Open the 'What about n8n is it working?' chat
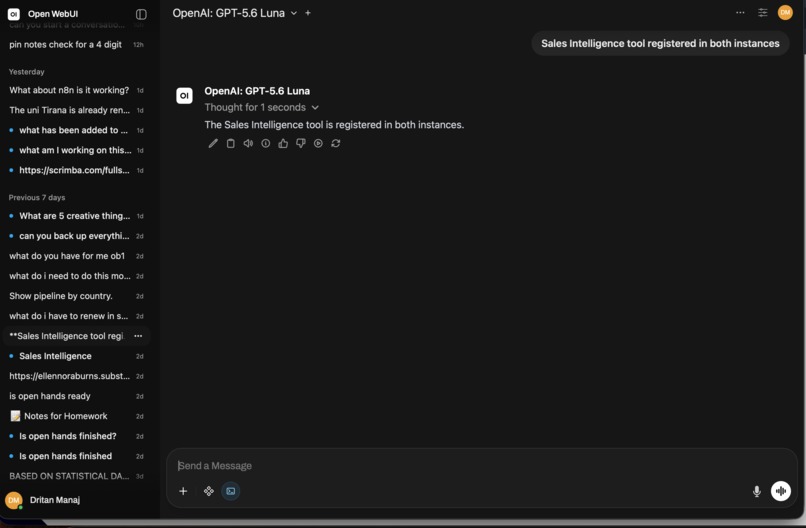 point(77,90)
